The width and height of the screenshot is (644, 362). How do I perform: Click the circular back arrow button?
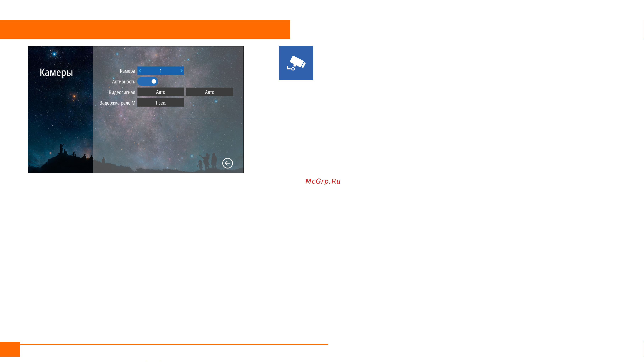tap(228, 163)
